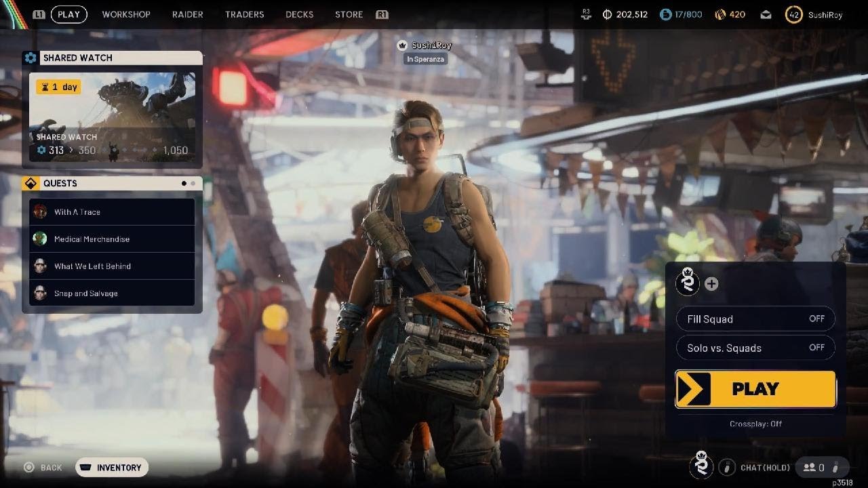The width and height of the screenshot is (868, 488).
Task: Open the DECKS tab
Action: [x=300, y=14]
